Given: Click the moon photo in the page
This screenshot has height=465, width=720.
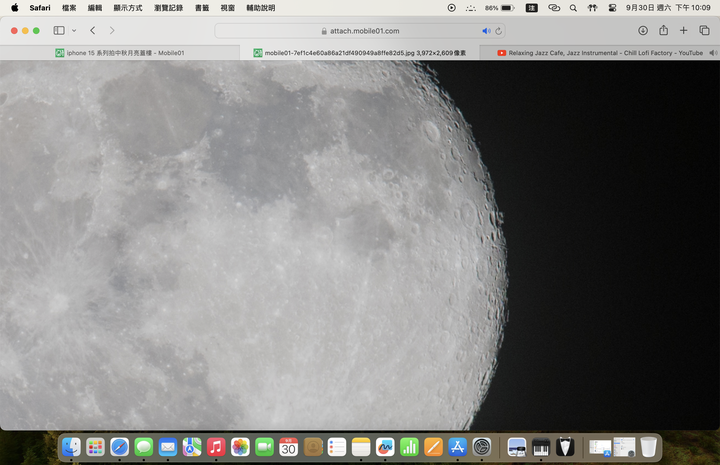Looking at the screenshot, I should pos(360,245).
